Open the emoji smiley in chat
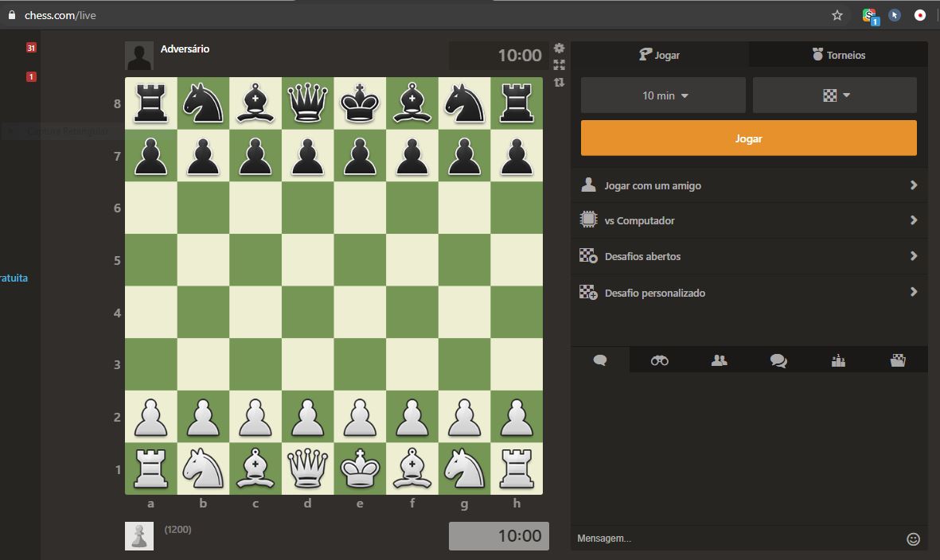This screenshot has width=940, height=560. point(911,539)
